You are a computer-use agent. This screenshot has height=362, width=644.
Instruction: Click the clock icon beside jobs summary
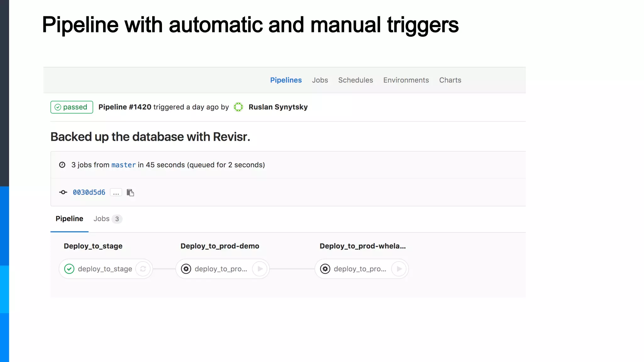tap(62, 165)
